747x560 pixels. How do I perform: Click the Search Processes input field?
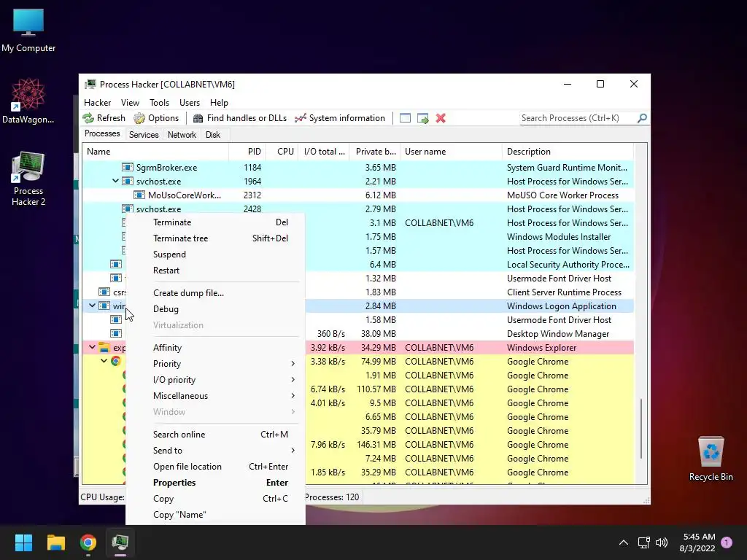(x=578, y=117)
